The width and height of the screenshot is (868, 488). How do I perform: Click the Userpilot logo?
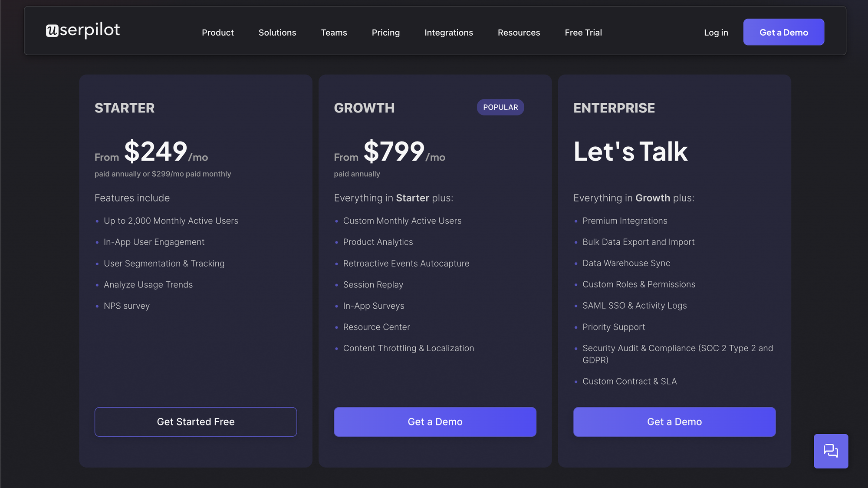click(83, 31)
